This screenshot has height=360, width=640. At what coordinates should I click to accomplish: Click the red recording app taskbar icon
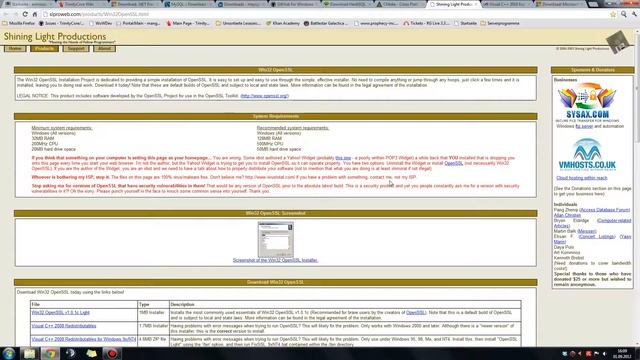(x=112, y=353)
